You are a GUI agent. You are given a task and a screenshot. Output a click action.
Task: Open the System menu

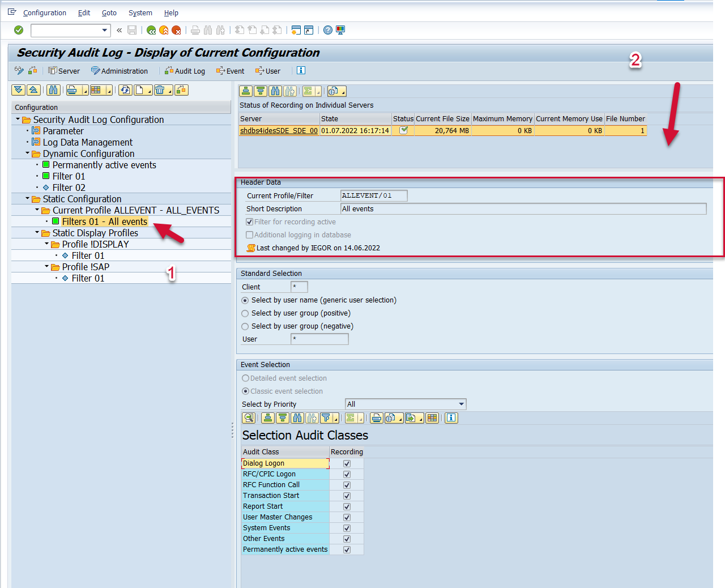pos(140,12)
